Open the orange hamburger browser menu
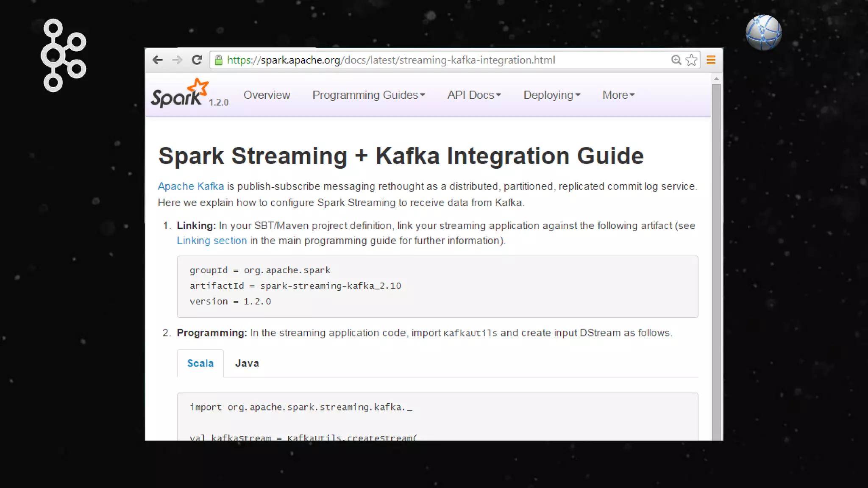 pos(711,60)
